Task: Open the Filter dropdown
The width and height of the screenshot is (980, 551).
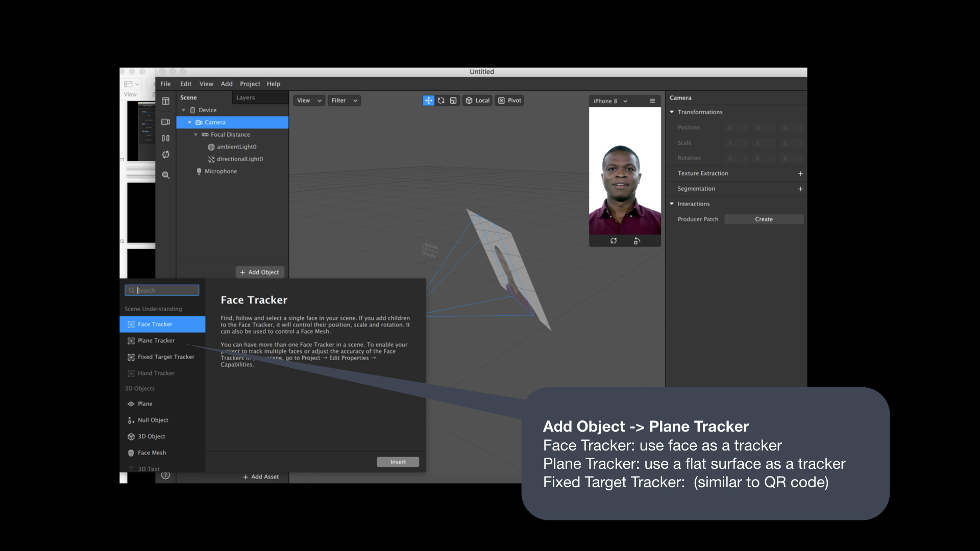Action: click(x=344, y=101)
